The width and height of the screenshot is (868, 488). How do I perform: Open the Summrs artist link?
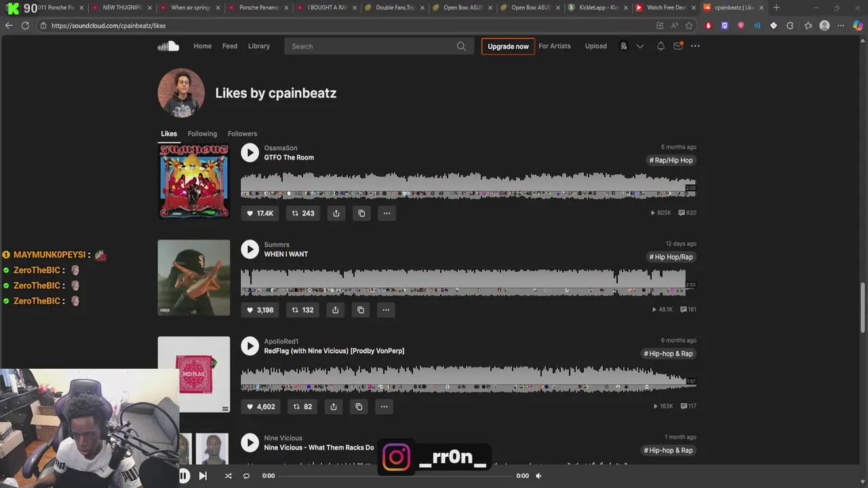pos(277,245)
